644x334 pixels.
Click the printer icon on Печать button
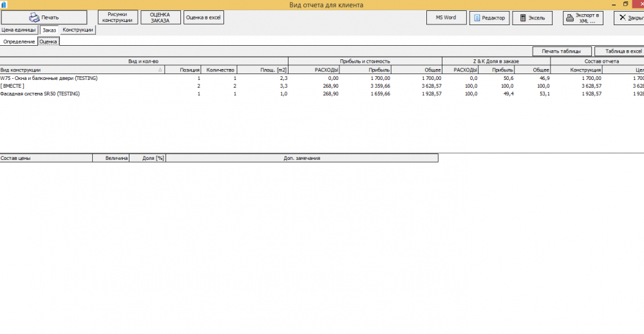[x=34, y=17]
